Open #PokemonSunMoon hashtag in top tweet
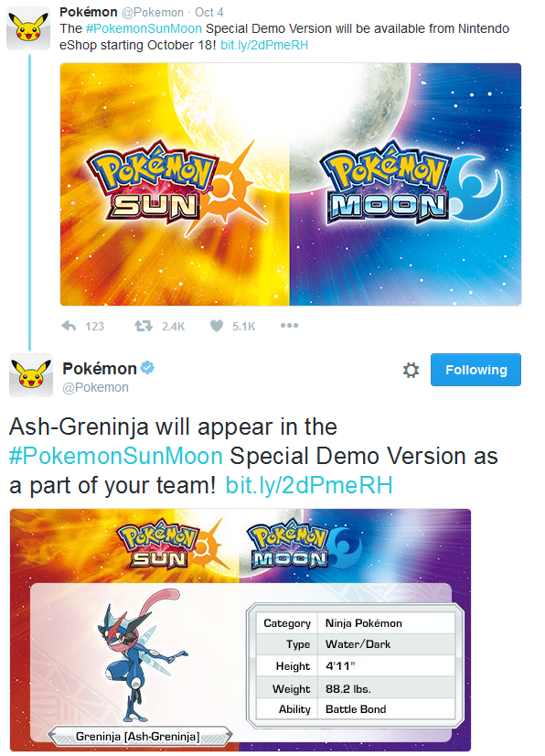 (144, 28)
